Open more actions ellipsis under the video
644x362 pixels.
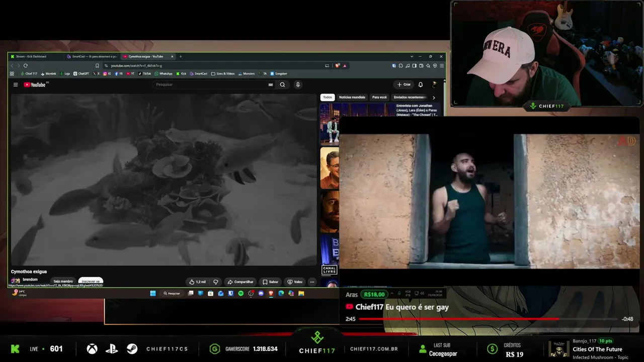point(312,282)
